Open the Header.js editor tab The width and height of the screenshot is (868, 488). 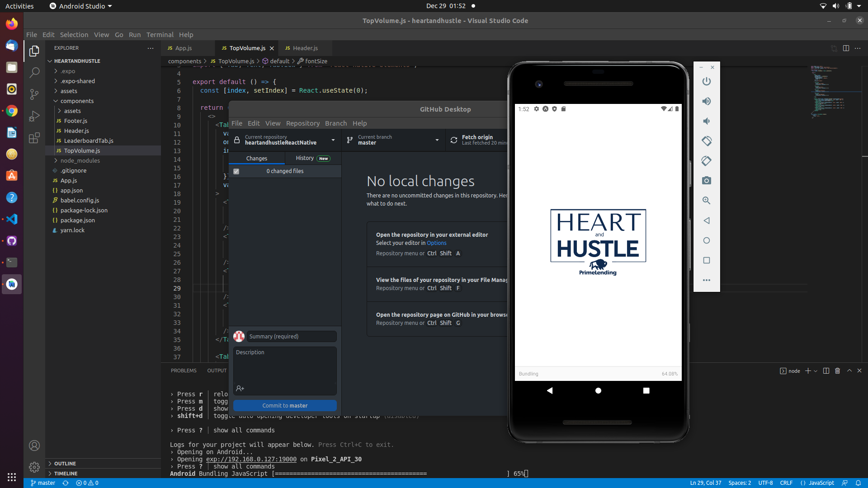pos(305,48)
